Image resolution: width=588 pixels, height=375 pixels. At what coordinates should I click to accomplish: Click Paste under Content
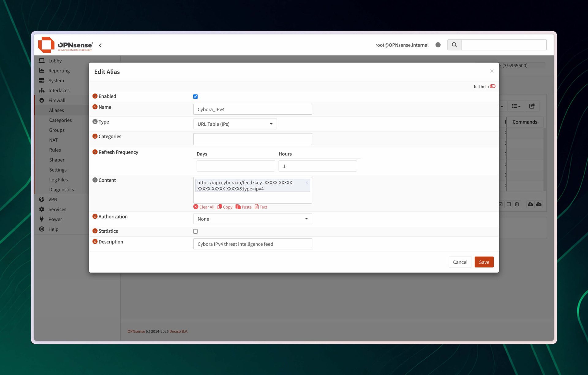(243, 207)
